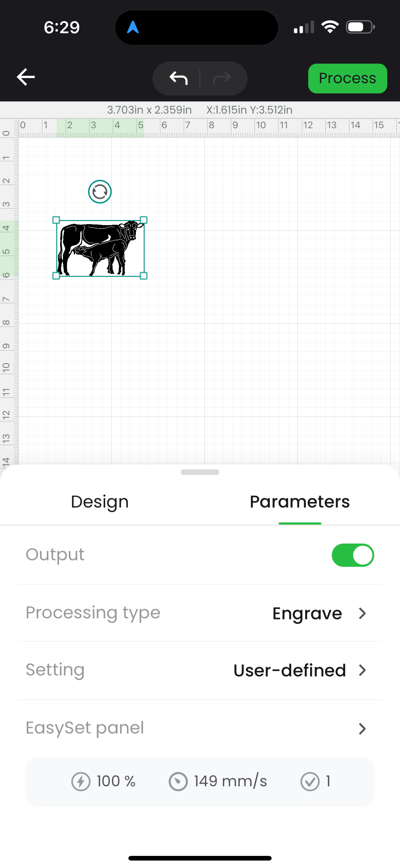Tap the pass count checkmark icon

tap(310, 781)
